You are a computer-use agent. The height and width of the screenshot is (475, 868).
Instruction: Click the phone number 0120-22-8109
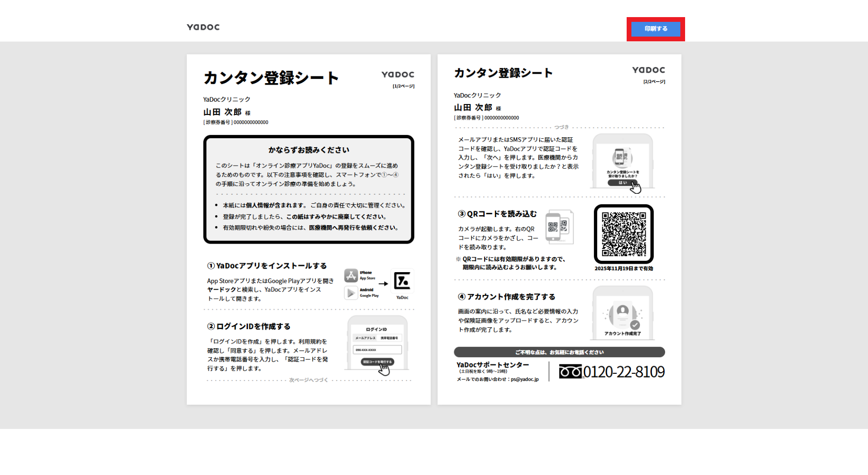624,371
